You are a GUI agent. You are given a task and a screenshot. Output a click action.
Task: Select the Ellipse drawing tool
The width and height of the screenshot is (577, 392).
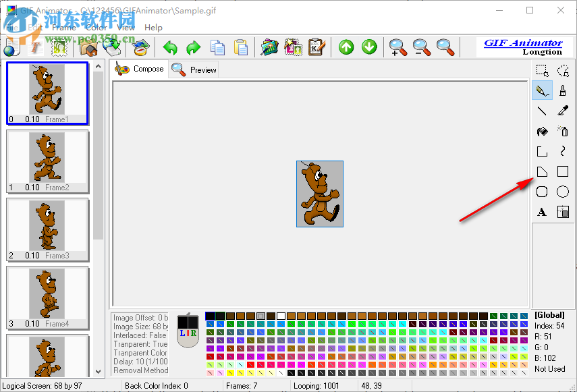(563, 192)
